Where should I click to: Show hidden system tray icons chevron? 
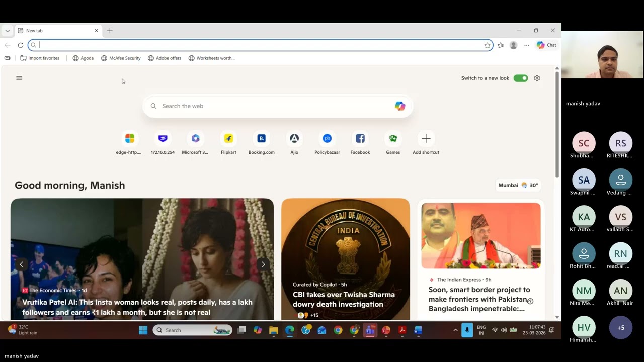455,330
